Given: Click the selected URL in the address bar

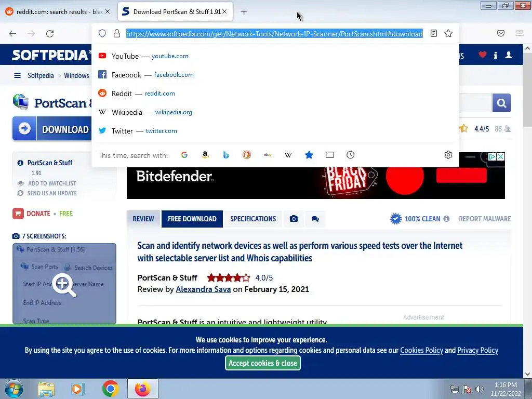Looking at the screenshot, I should click(x=274, y=34).
